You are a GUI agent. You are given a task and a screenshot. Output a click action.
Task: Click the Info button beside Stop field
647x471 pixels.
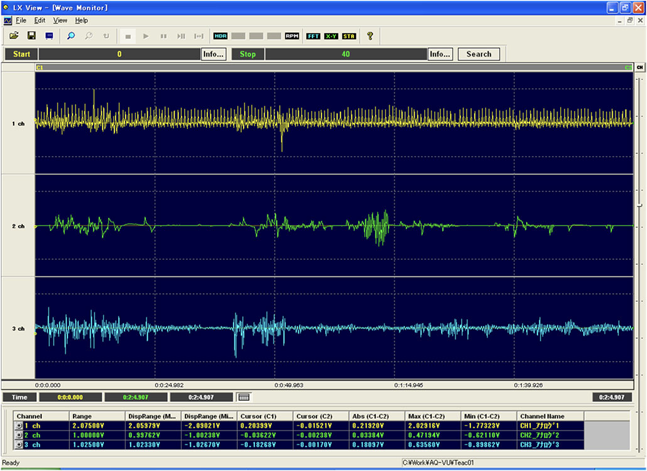pos(440,54)
